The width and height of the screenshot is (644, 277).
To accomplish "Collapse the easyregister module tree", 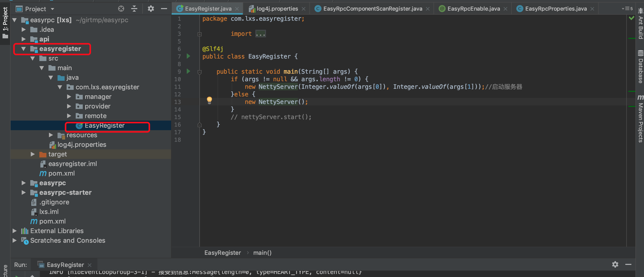I will (x=24, y=49).
